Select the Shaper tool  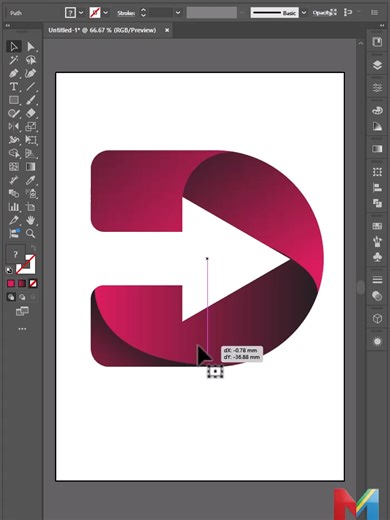click(x=14, y=113)
